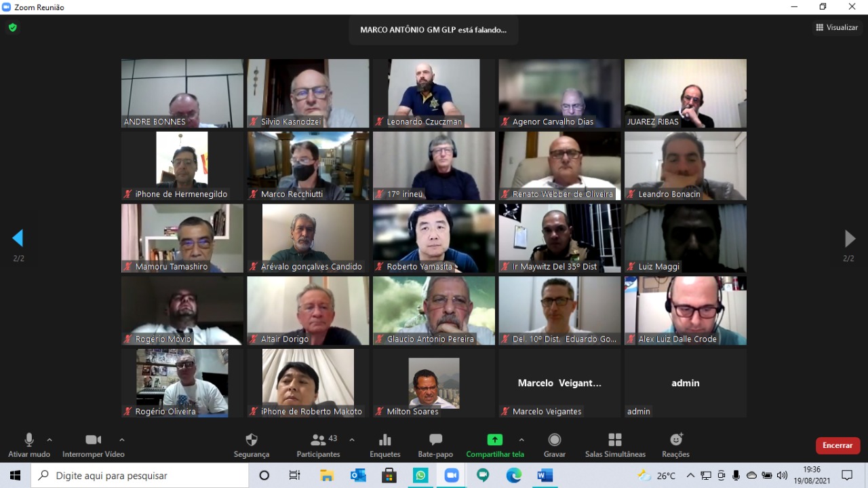
Task: Expand video options arrow beside camera
Action: tap(121, 440)
